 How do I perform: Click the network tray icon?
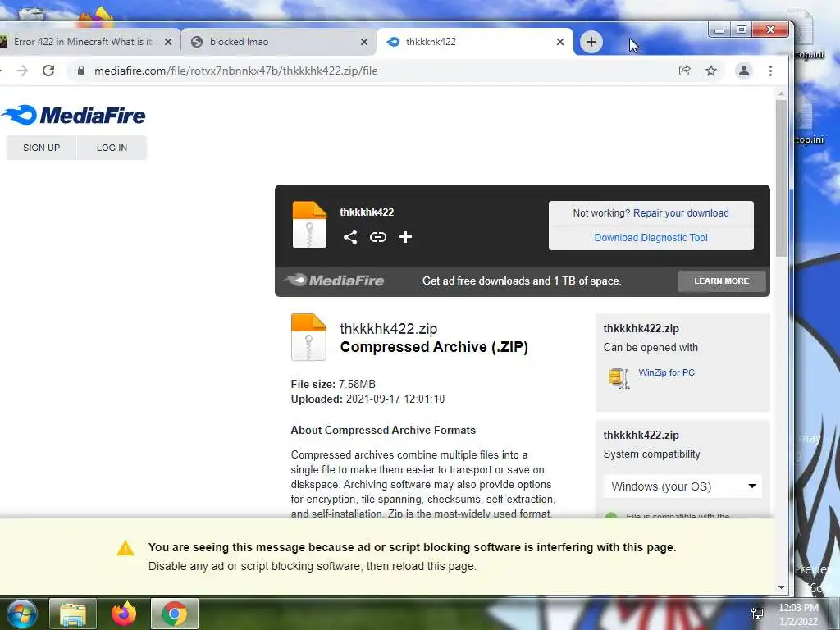(757, 614)
